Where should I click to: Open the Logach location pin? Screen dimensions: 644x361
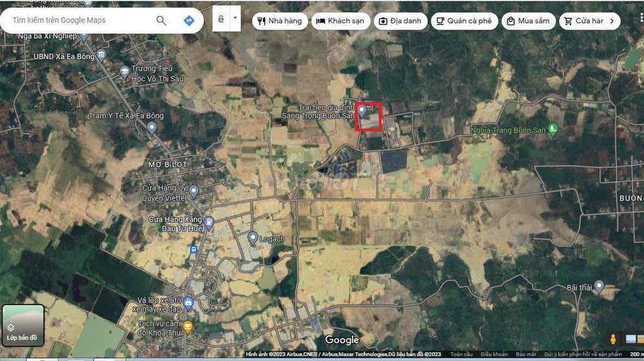coord(253,238)
